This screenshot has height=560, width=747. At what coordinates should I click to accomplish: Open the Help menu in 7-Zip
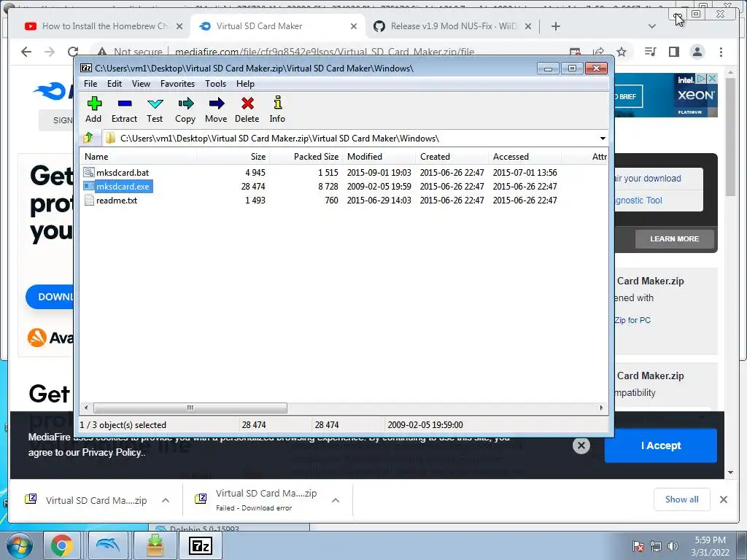point(245,84)
